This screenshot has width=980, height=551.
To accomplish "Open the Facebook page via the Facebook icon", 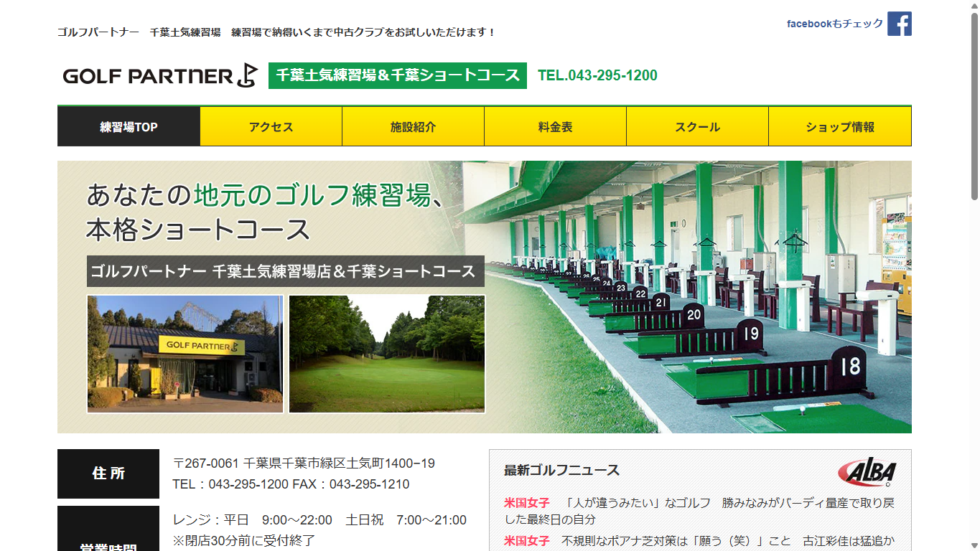I will [899, 24].
